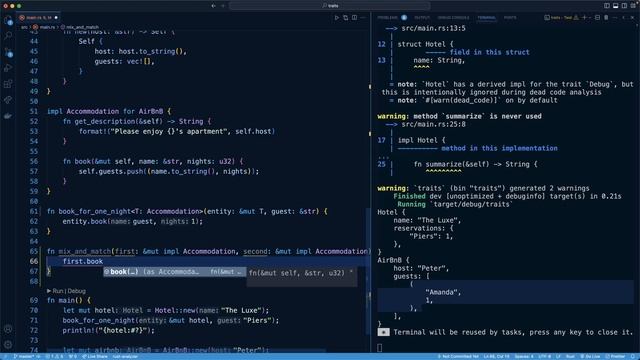Viewport: 640px width, 360px height.
Task: Click the Ln, Col cursor position indicator
Action: pos(496,356)
